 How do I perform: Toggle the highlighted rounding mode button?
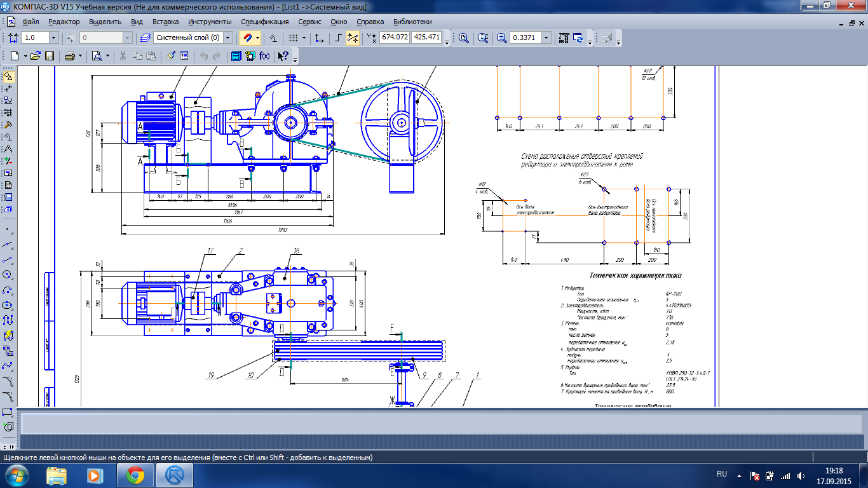click(x=353, y=38)
